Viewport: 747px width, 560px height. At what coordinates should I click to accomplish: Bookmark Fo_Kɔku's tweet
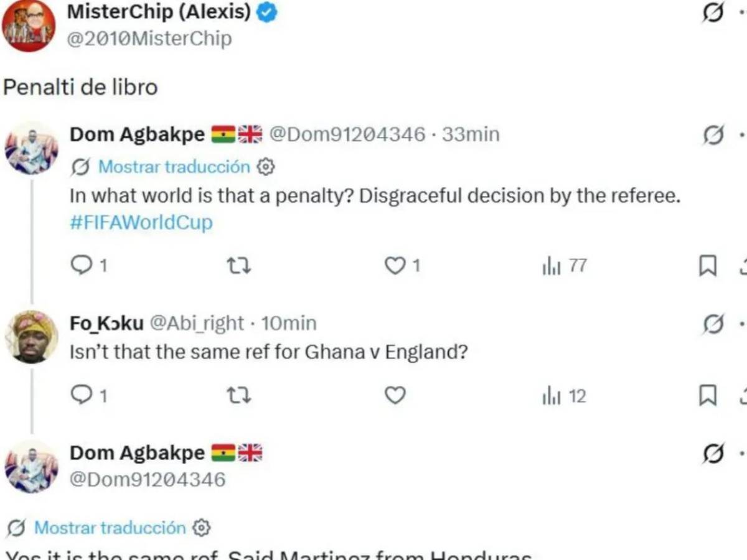[x=708, y=396]
